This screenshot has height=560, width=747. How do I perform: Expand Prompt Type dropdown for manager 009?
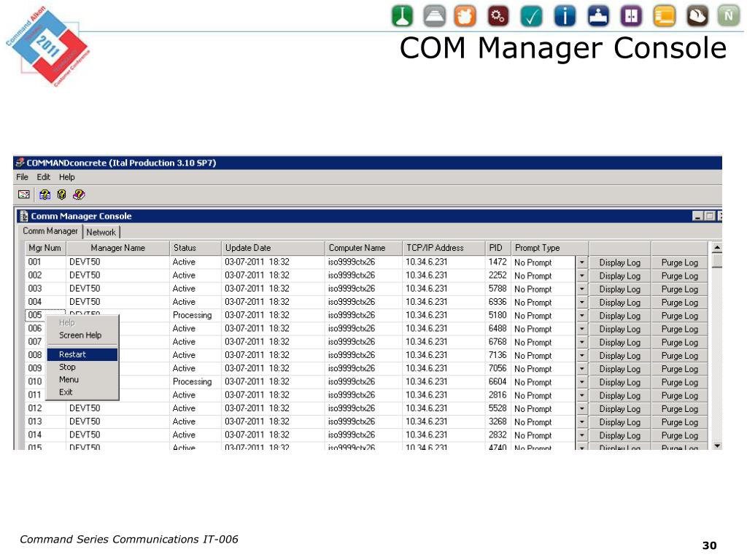(x=581, y=369)
